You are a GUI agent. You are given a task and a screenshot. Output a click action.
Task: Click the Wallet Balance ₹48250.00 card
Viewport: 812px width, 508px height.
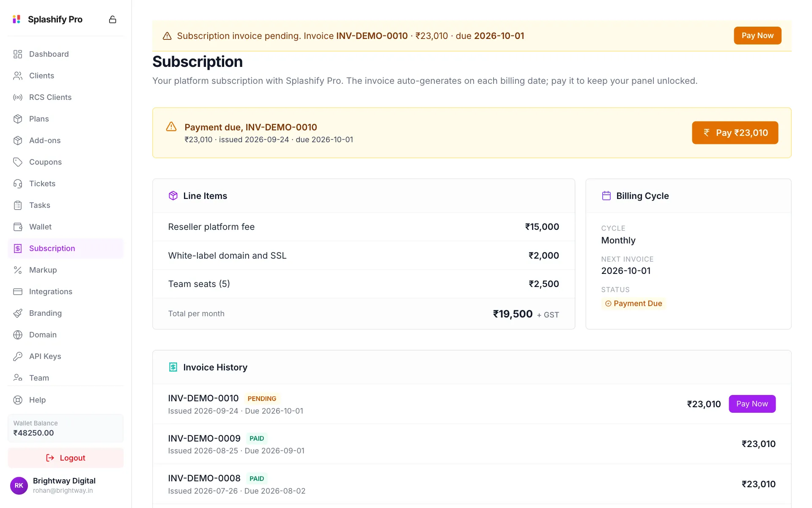click(66, 428)
